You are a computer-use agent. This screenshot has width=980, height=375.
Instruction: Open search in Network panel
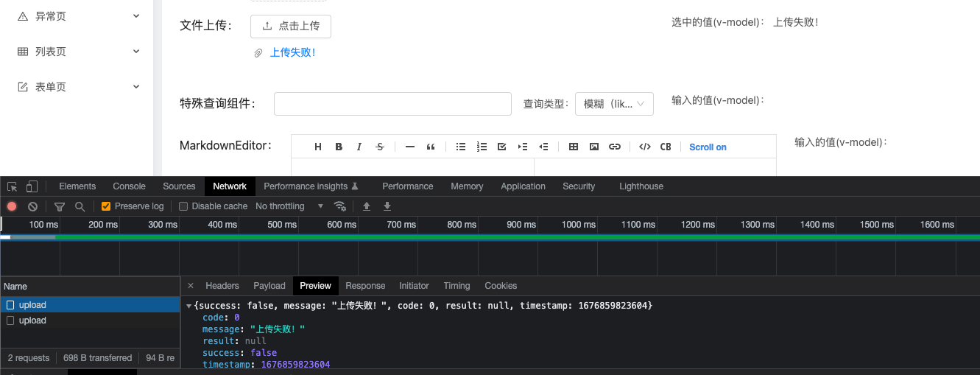pos(80,206)
